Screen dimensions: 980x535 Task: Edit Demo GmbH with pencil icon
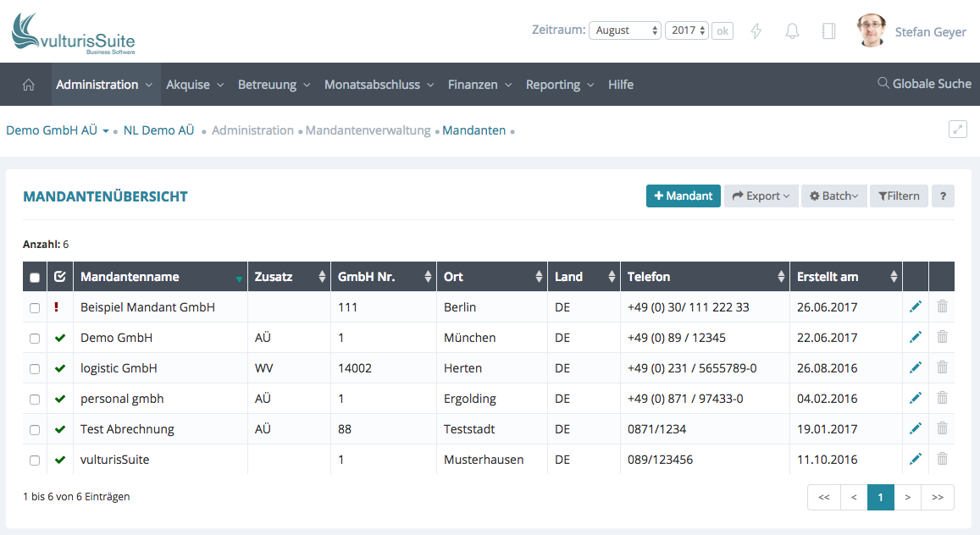pyautogui.click(x=915, y=338)
